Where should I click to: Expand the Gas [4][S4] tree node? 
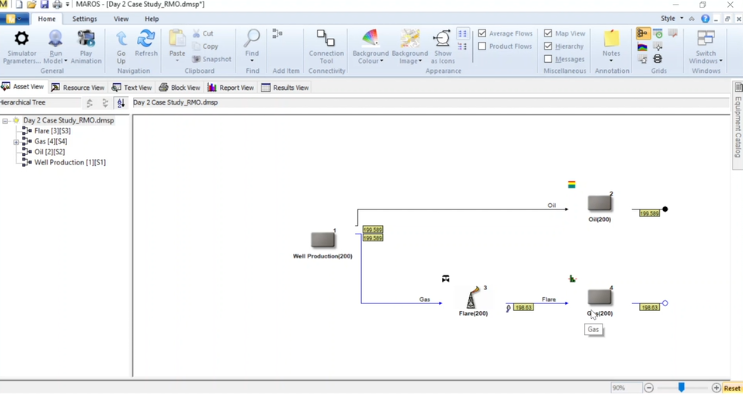coord(16,142)
